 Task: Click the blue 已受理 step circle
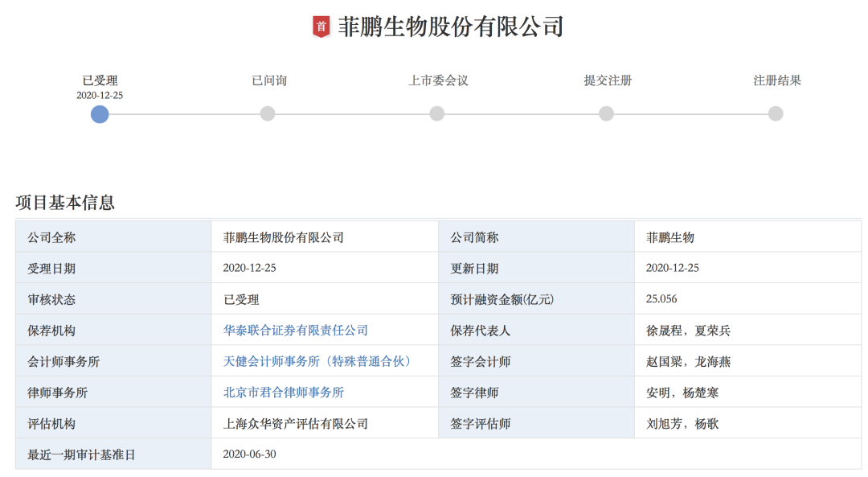100,114
